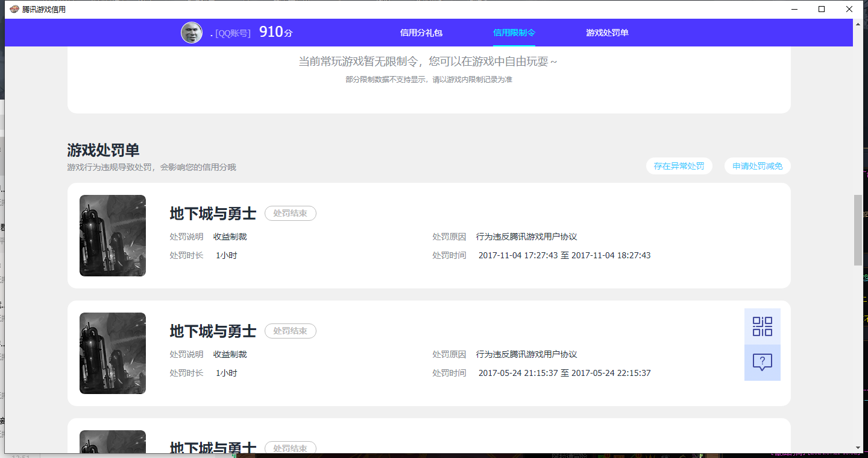Screen dimensions: 868x458
Task: Click the Tencent Game Credit app icon
Action: click(x=14, y=9)
